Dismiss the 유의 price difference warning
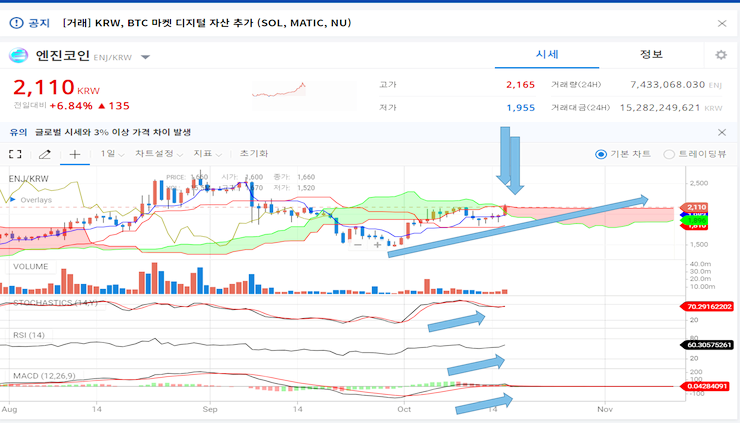This screenshot has height=423, width=740. pos(722,132)
